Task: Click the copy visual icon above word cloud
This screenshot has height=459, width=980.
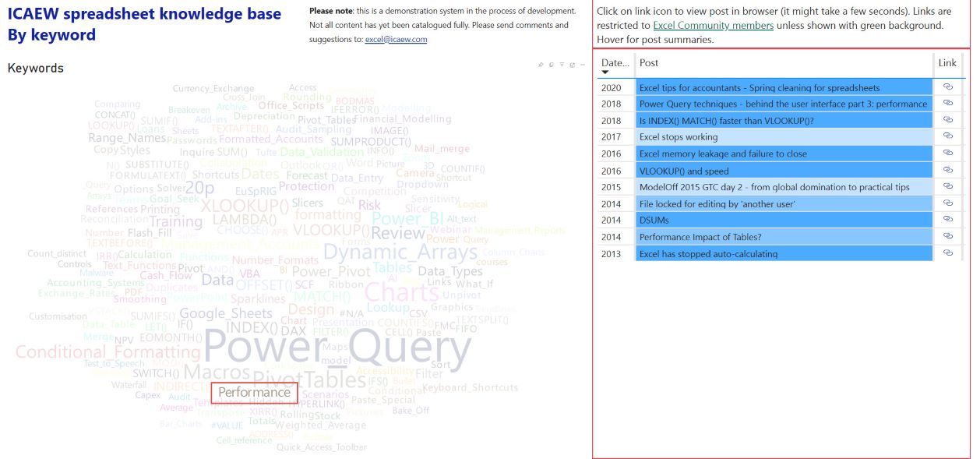Action: (551, 65)
